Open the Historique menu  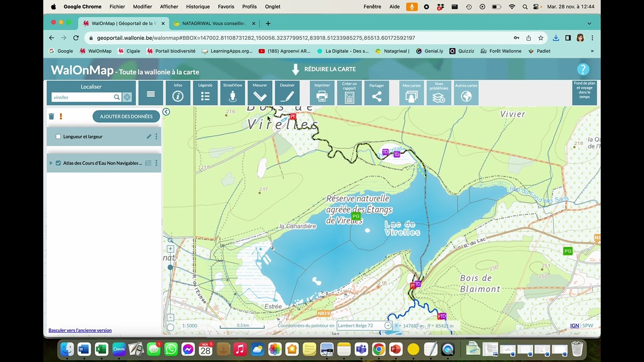click(x=198, y=7)
